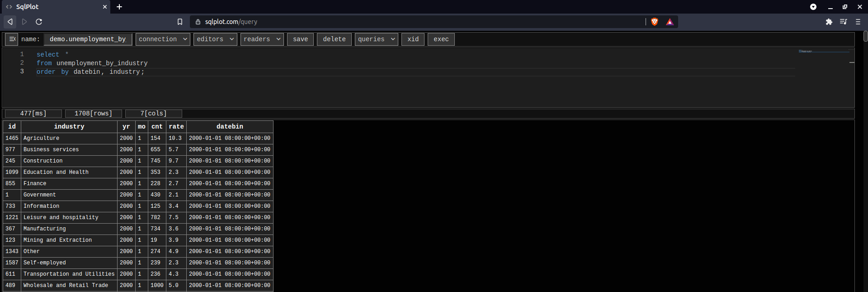Open browser hamburger main menu
Screen dimensions: 868x292
[x=858, y=22]
